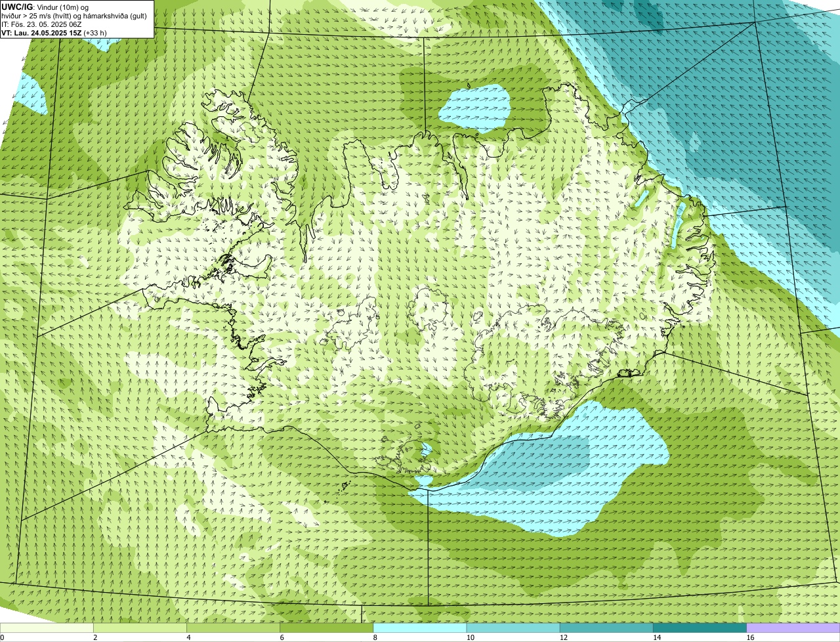Click the title line "UWC/IG: Vindur (10m) og"
Viewport: 840px width, 642px height.
45,7
